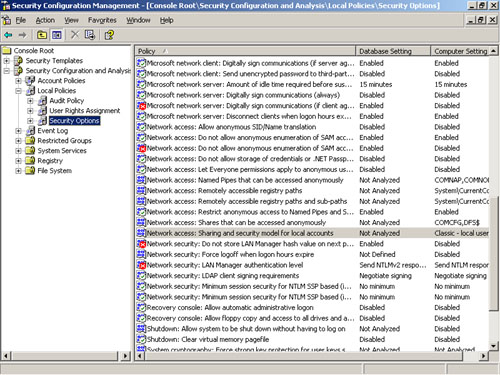Select Shares that can be accessed anonymously row

[313, 223]
